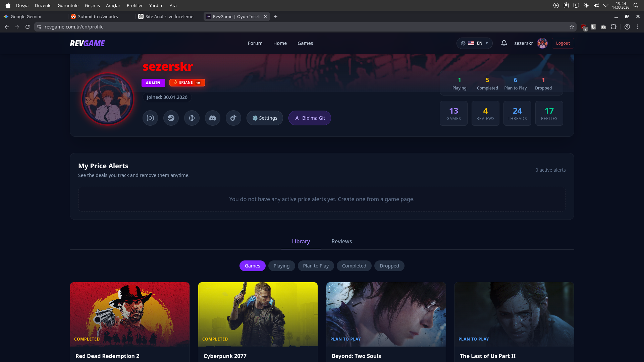Toggle the Completed library filter
The height and width of the screenshot is (362, 644).
(354, 265)
